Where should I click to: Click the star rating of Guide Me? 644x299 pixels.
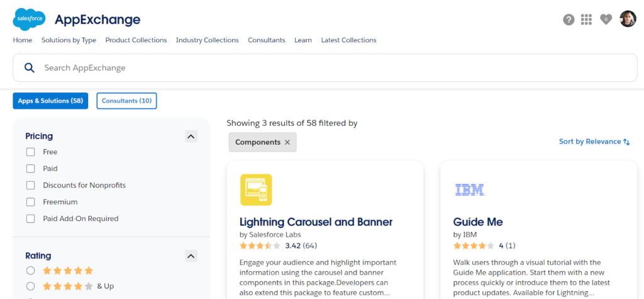click(x=474, y=246)
